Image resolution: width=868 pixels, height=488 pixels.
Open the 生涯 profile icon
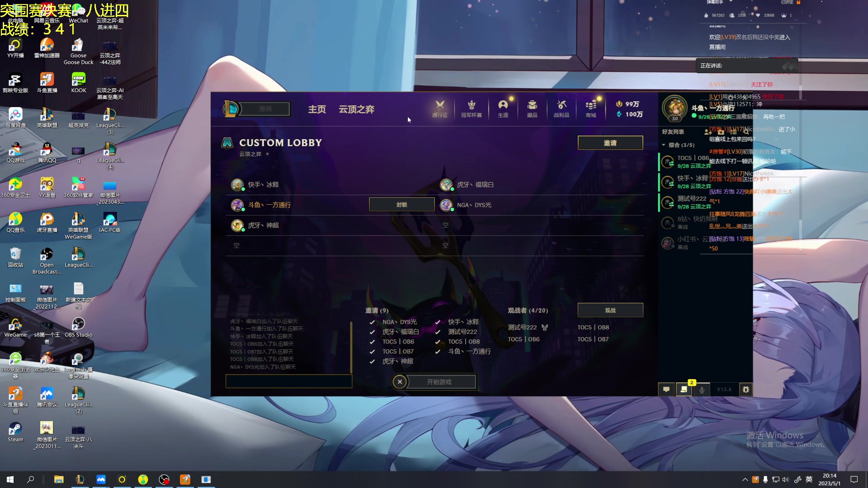tap(503, 108)
